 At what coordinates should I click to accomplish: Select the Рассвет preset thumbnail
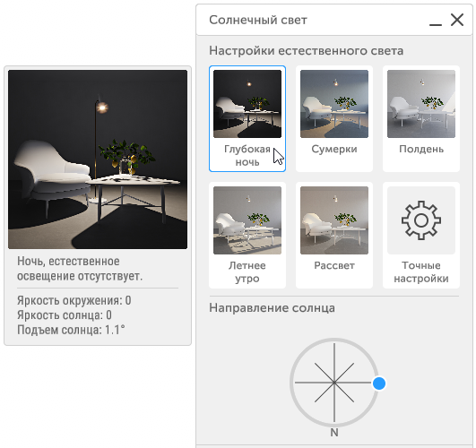pos(334,220)
